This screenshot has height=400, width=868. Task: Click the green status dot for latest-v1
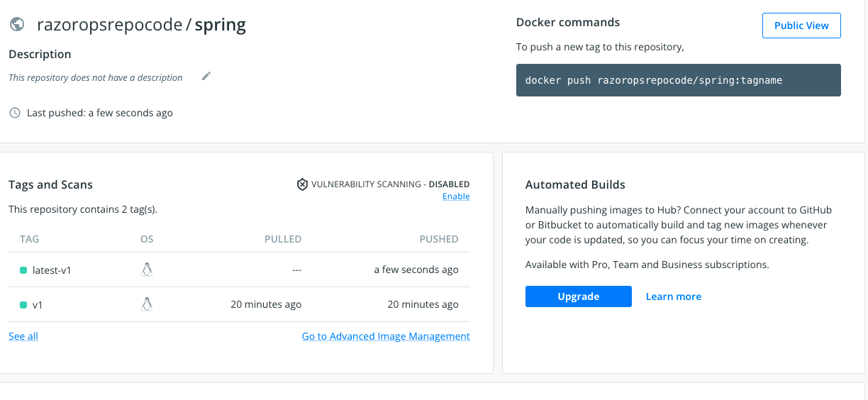(23, 270)
